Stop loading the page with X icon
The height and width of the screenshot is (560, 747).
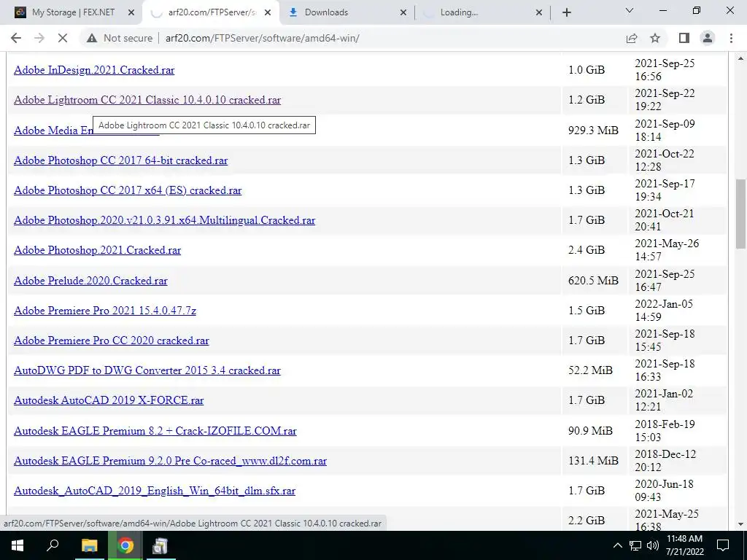coord(63,38)
